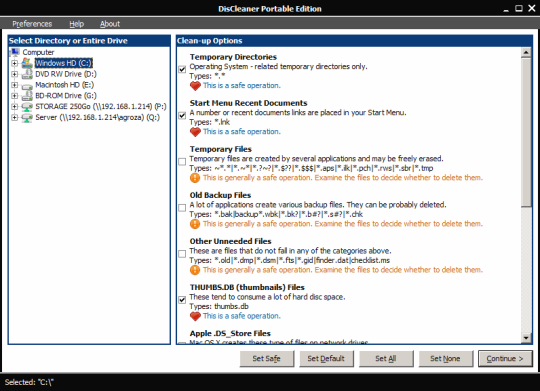Click the BD-ROM Drive (G:) icon
Image resolution: width=540 pixels, height=391 pixels.
point(27,96)
